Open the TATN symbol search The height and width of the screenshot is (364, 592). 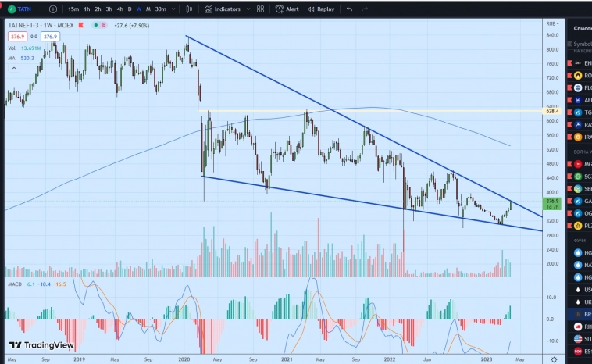point(20,9)
